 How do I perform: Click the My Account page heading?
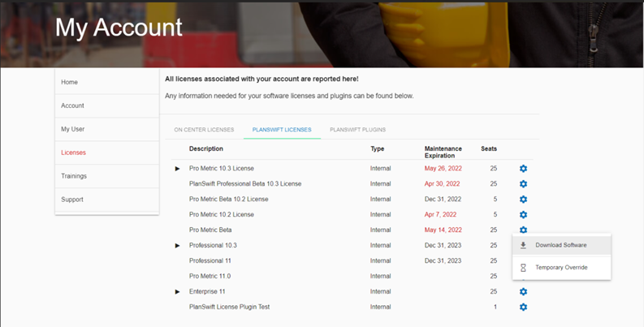[119, 28]
